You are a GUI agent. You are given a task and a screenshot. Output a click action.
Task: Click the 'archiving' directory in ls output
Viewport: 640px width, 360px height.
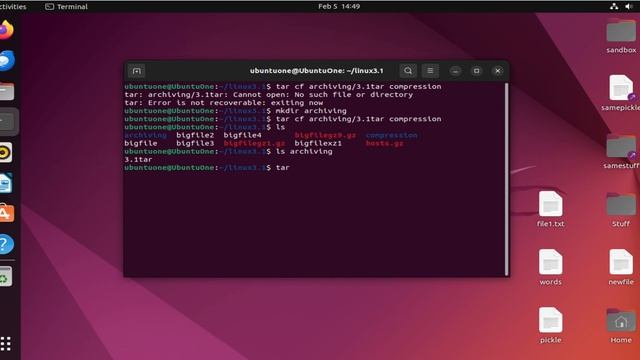[x=145, y=135]
